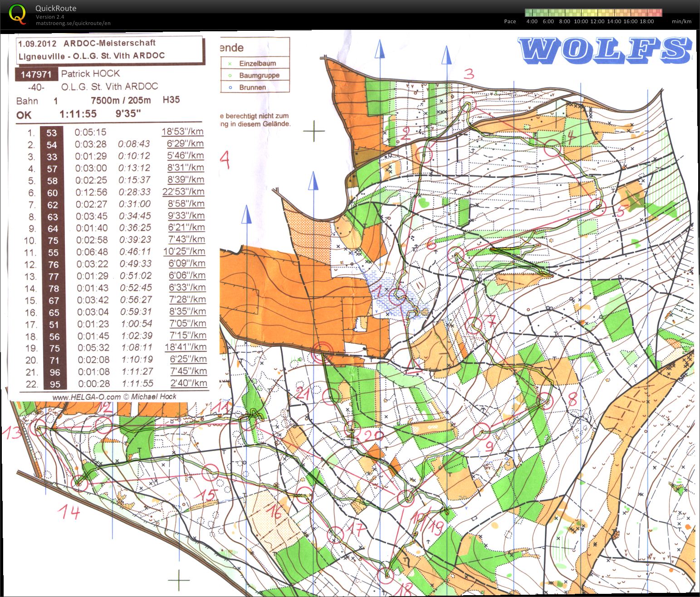Click the cumulative time 1:08:11
The height and width of the screenshot is (597, 700).
137,347
